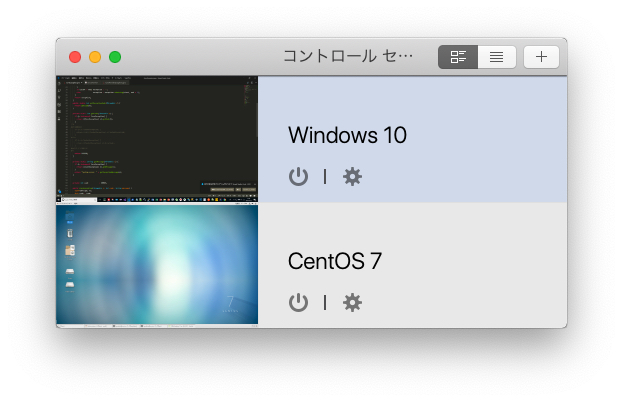Click top folder icon in CentOS preview
Viewport: 623px width, 402px height.
(70, 217)
